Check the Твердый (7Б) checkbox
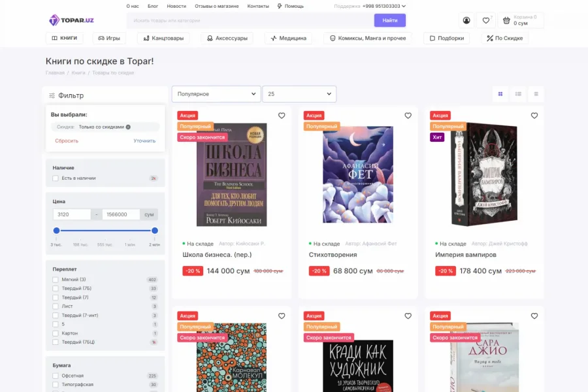 pyautogui.click(x=56, y=289)
